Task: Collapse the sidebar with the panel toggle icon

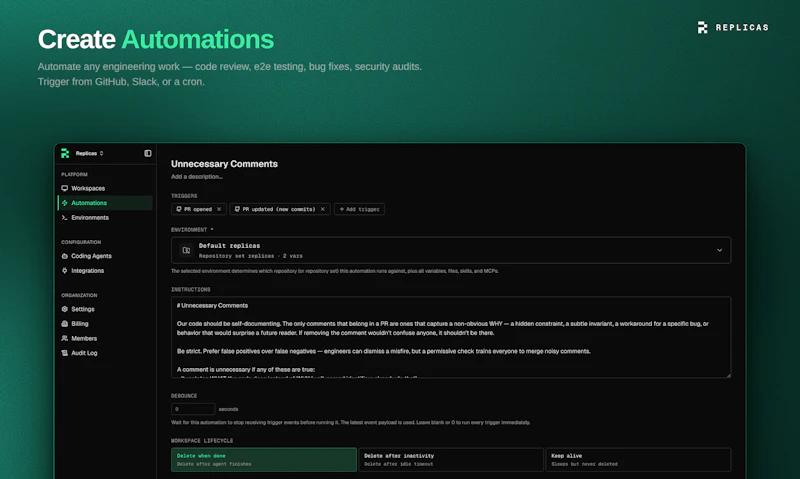Action: click(147, 153)
